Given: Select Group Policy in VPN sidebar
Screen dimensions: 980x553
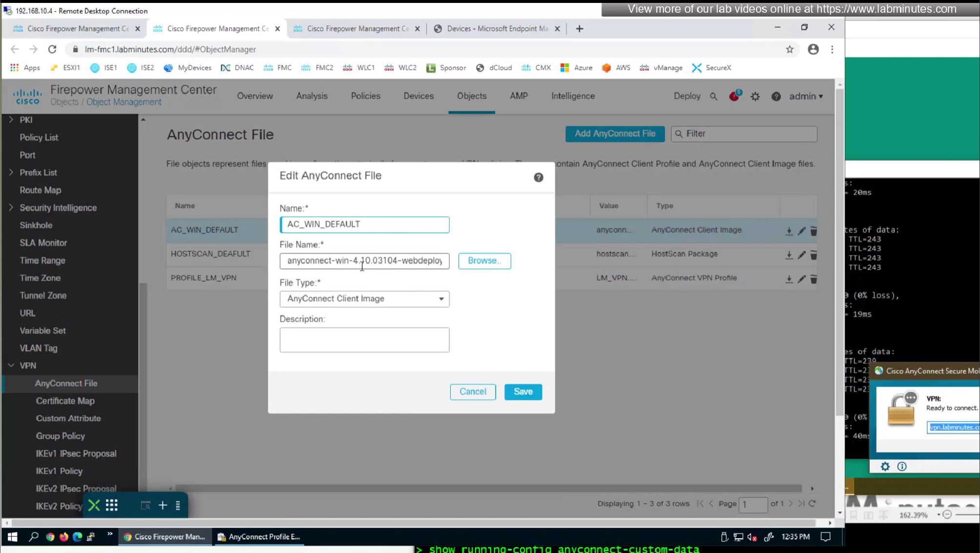Looking at the screenshot, I should click(x=60, y=436).
